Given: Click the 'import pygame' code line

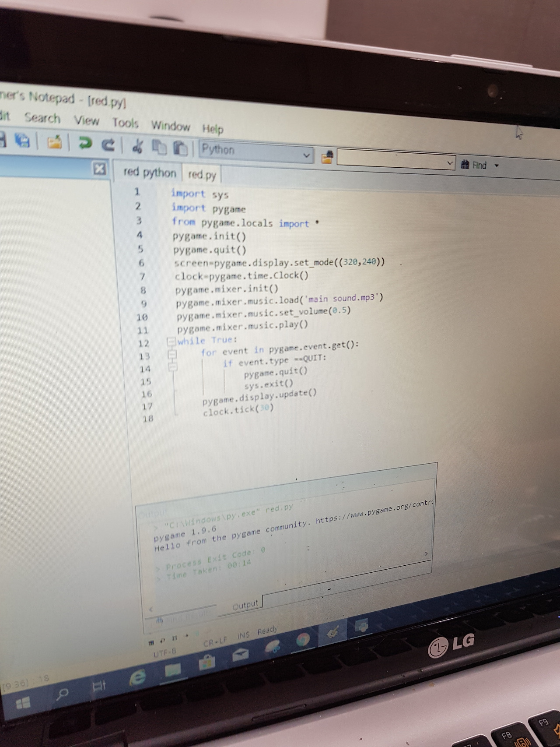Looking at the screenshot, I should 209,208.
